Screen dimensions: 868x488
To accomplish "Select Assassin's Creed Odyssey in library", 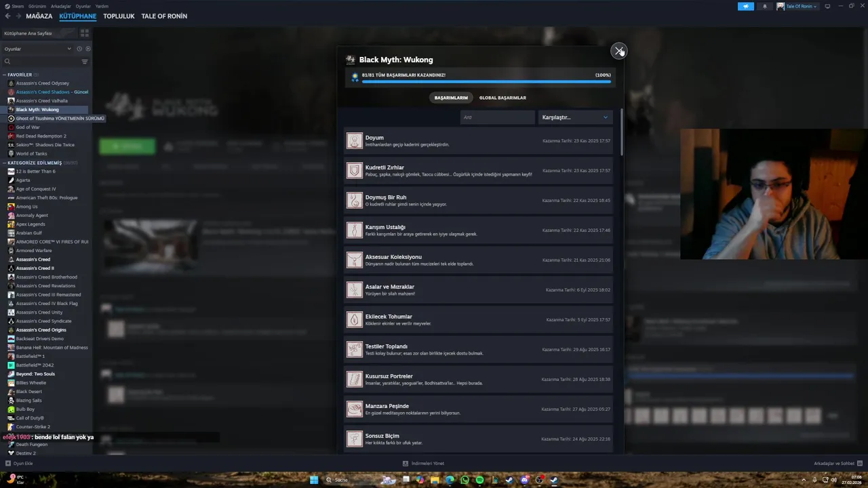I will click(x=43, y=83).
